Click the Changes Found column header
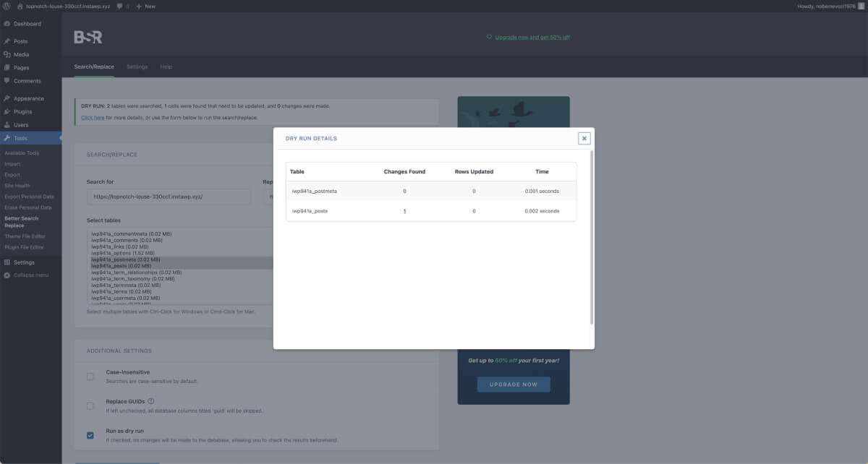This screenshot has width=868, height=464. (x=404, y=171)
